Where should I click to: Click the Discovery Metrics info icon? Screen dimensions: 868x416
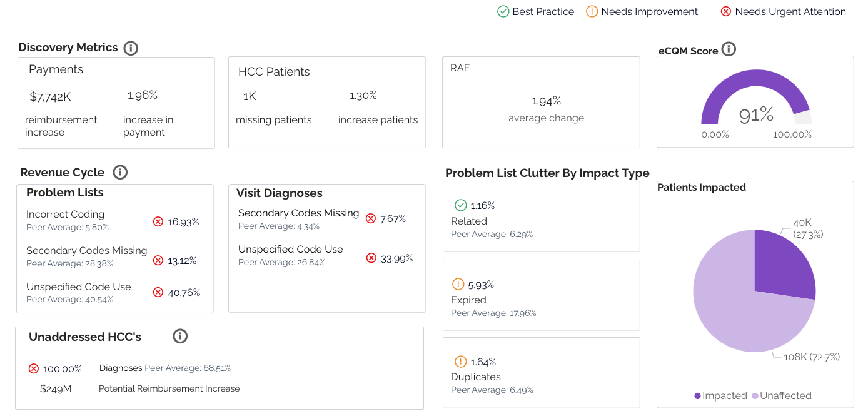(x=131, y=48)
